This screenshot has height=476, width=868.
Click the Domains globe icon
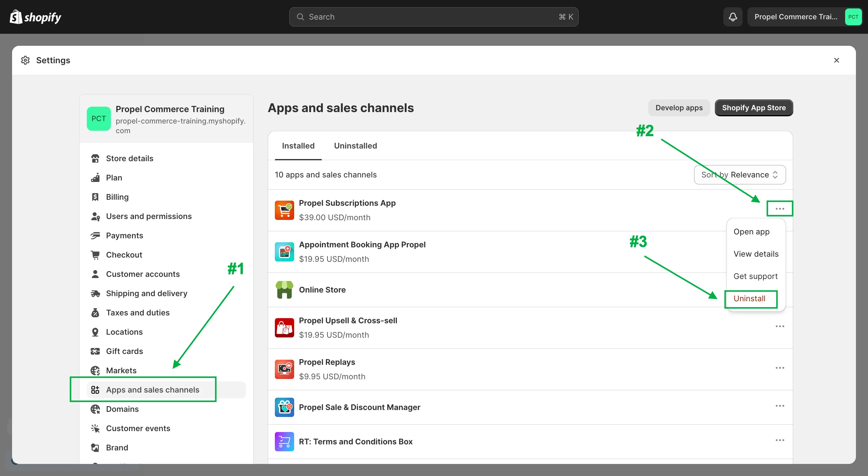click(95, 409)
